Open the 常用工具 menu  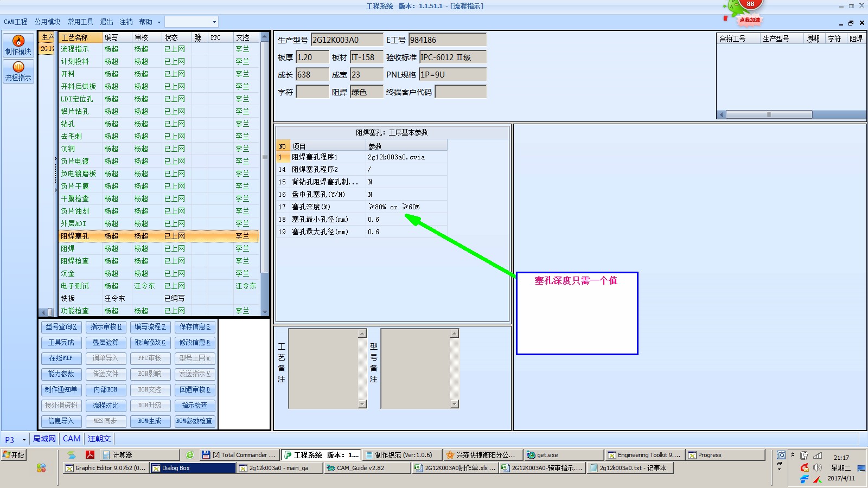[80, 22]
